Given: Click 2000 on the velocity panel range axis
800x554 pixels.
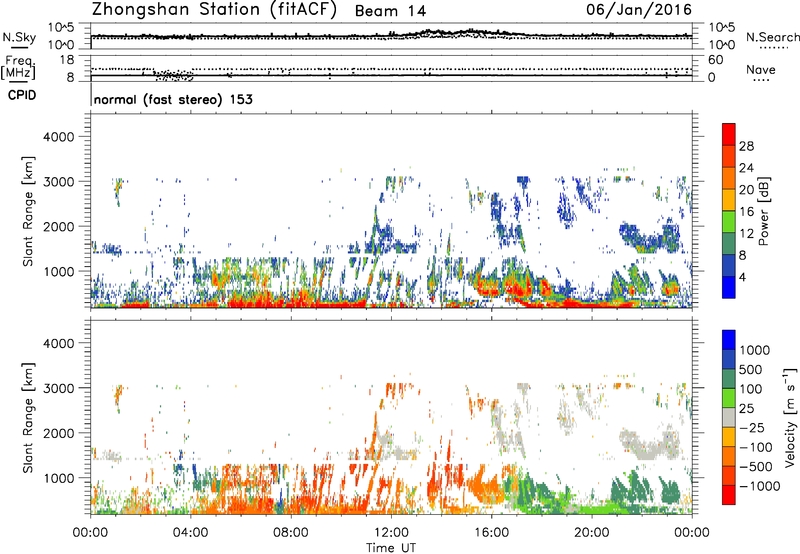Looking at the screenshot, I should [x=59, y=433].
